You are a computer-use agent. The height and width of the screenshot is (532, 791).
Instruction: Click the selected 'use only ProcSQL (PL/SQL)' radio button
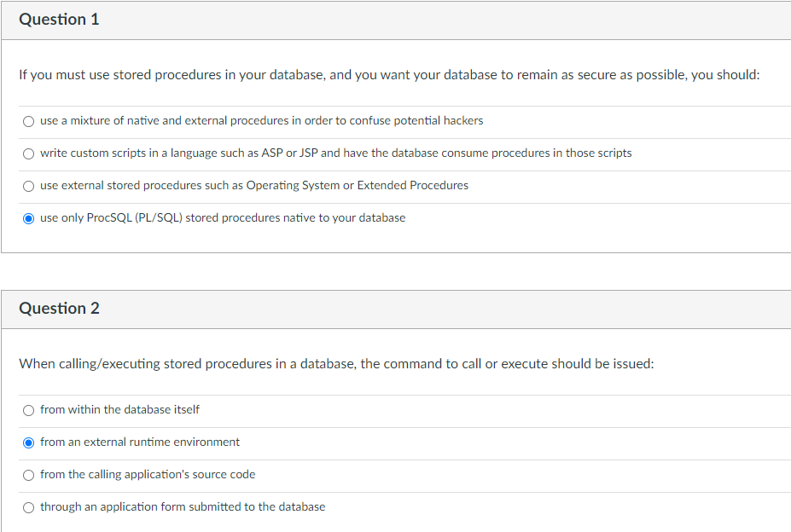click(x=29, y=218)
